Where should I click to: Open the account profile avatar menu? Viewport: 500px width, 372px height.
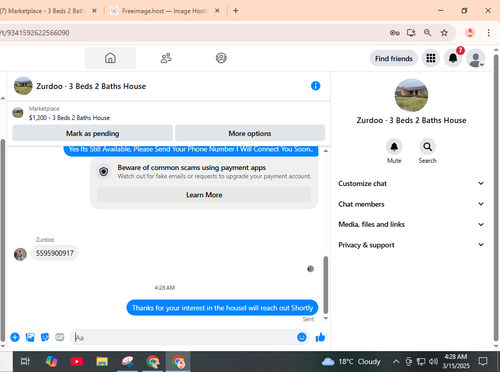coord(476,58)
